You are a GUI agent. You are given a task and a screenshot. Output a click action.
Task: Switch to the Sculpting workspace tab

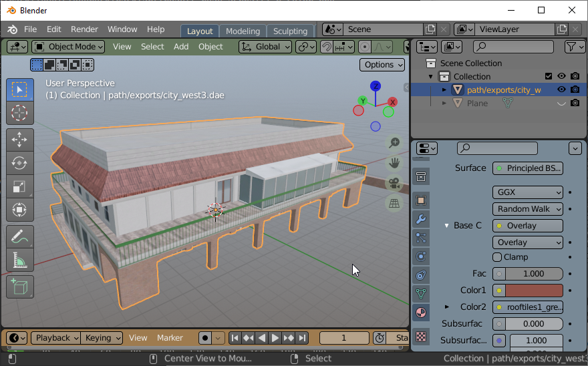click(290, 31)
